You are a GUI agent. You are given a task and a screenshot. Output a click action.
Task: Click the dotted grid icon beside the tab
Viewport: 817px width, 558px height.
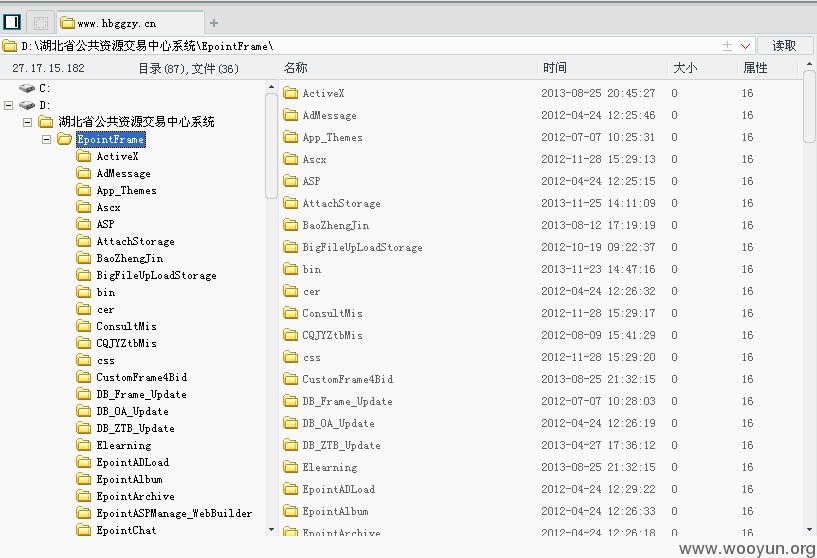[x=41, y=23]
